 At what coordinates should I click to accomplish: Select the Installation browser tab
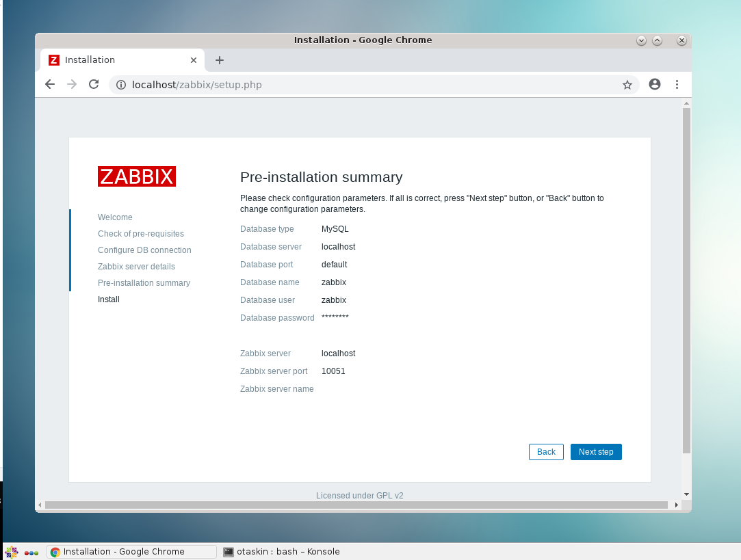point(122,60)
